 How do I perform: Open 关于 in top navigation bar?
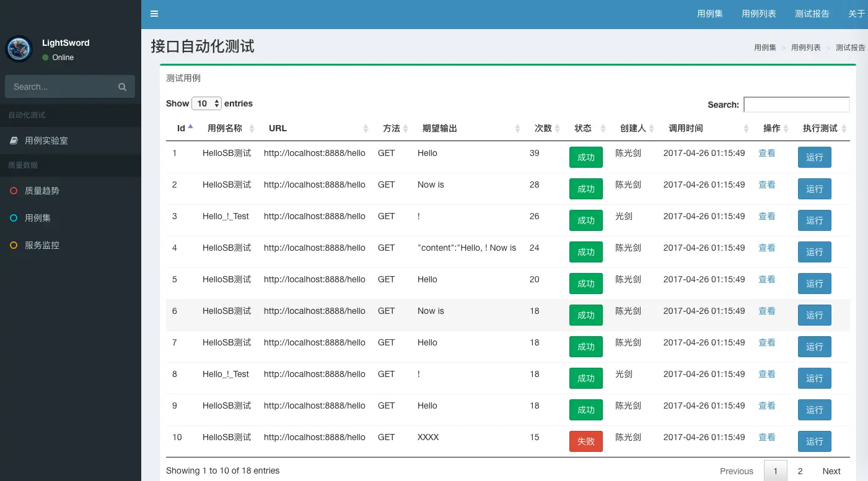(857, 14)
